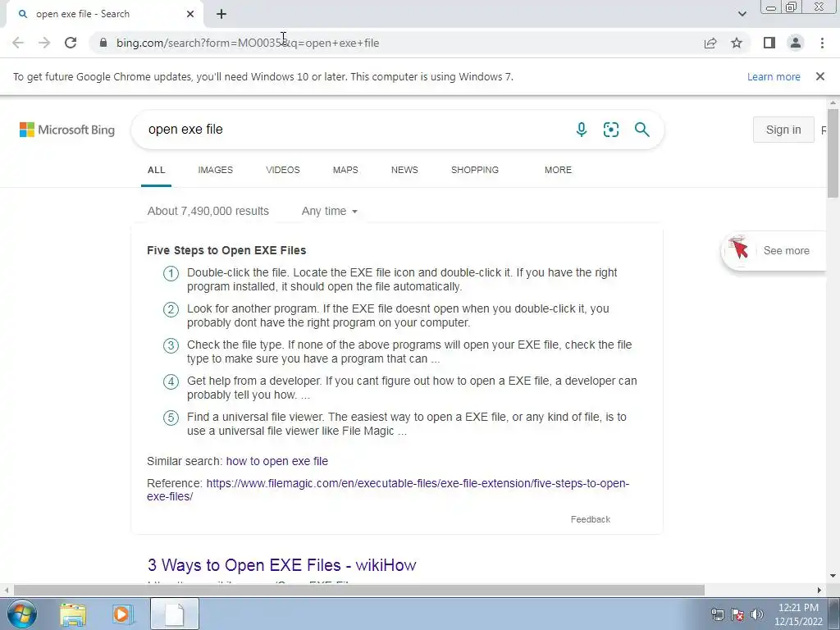Switch to the MAPS tab
840x630 pixels.
tap(345, 170)
